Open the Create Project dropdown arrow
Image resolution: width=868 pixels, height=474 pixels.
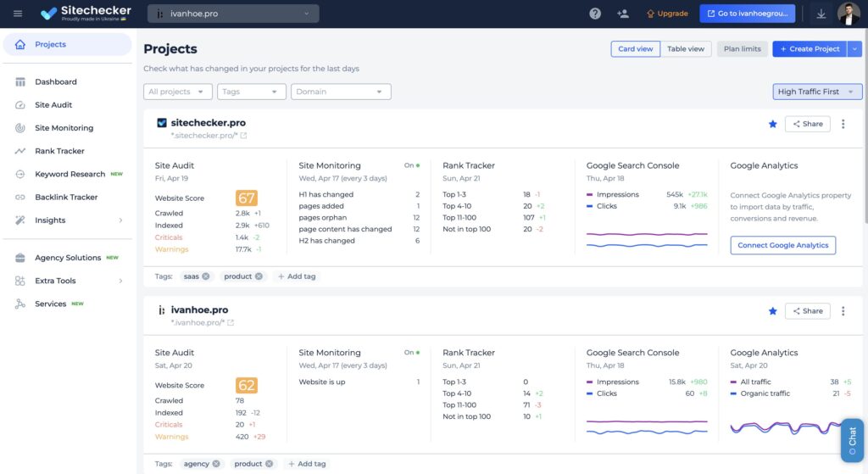coord(854,48)
